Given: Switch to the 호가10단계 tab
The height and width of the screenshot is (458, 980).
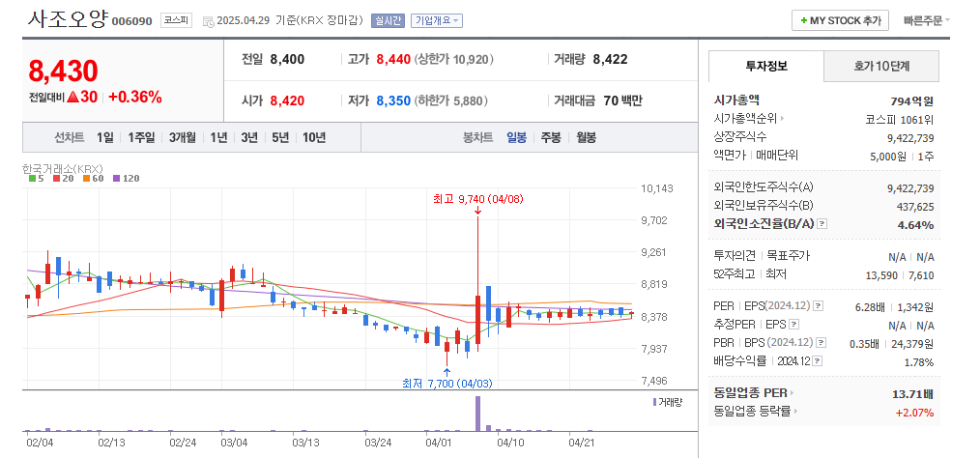Looking at the screenshot, I should pos(881,67).
